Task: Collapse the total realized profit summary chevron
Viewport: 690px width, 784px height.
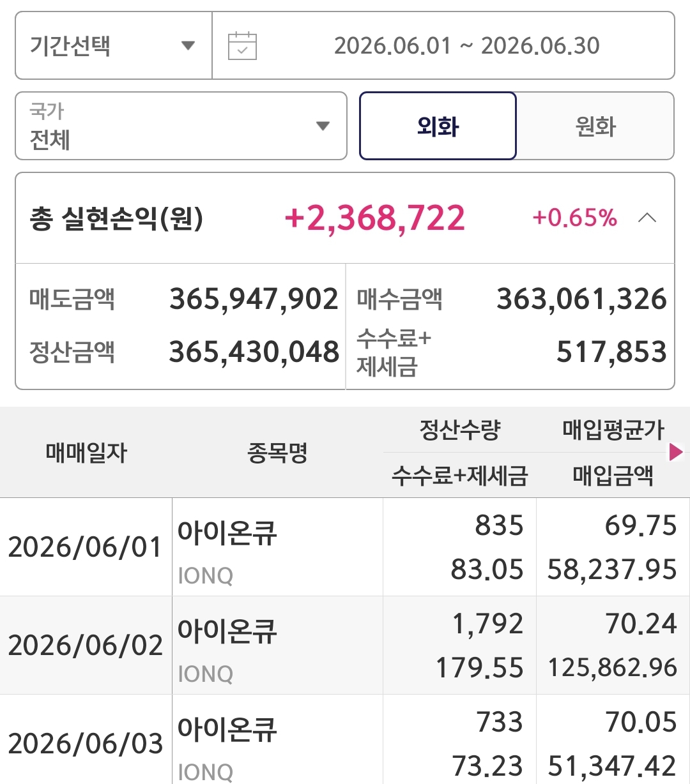Action: (x=647, y=218)
